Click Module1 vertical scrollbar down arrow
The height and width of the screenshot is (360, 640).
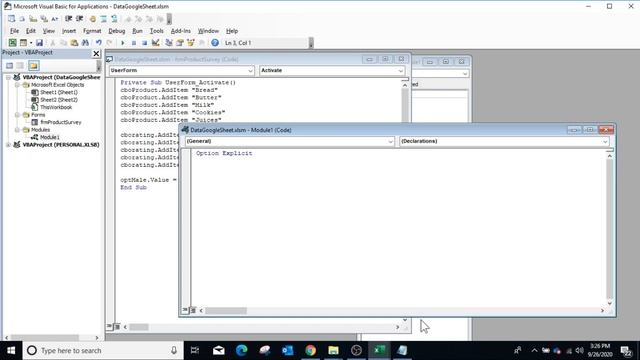click(x=609, y=303)
